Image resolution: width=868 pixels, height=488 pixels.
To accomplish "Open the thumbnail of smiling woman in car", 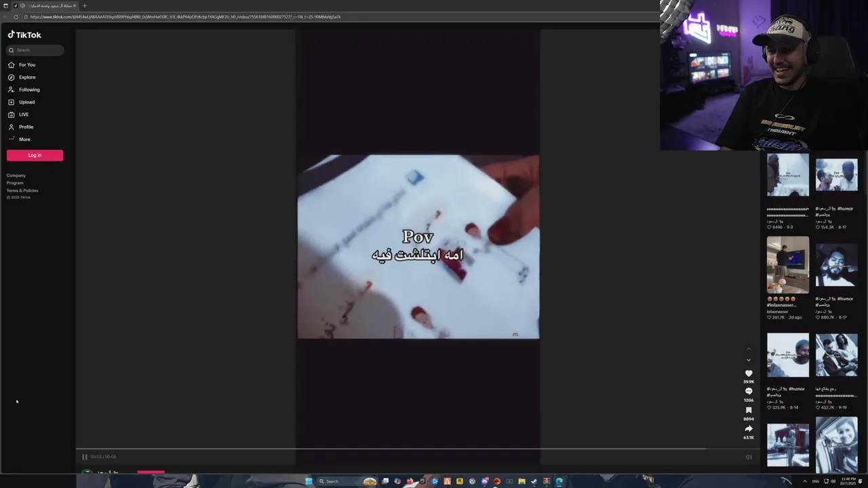I will (x=836, y=445).
